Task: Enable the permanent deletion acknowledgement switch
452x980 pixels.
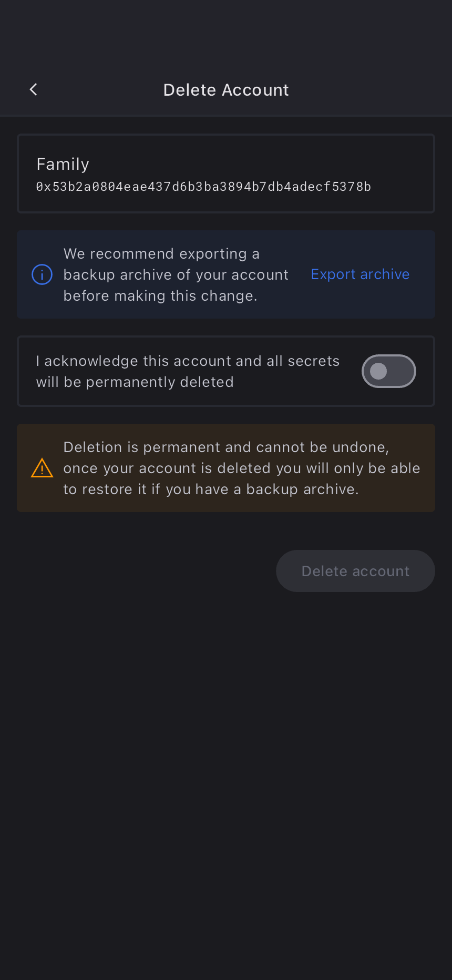Action: 388,371
